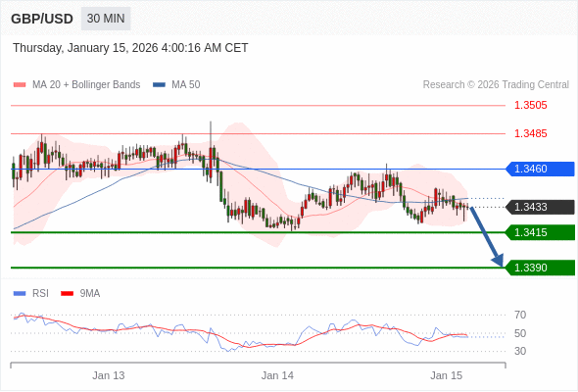Click the Jan 14 date axis label
578x392 pixels.
pyautogui.click(x=277, y=375)
